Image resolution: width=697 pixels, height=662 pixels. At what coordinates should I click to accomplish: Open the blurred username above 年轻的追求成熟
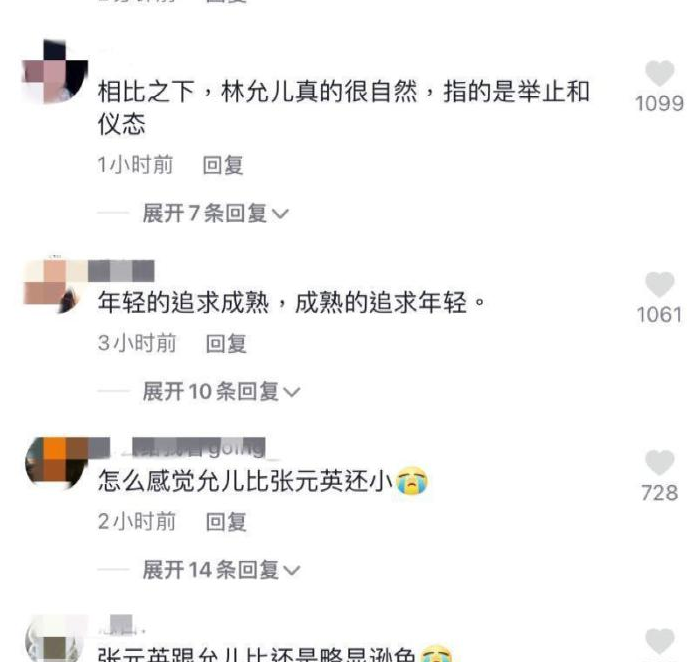click(121, 271)
